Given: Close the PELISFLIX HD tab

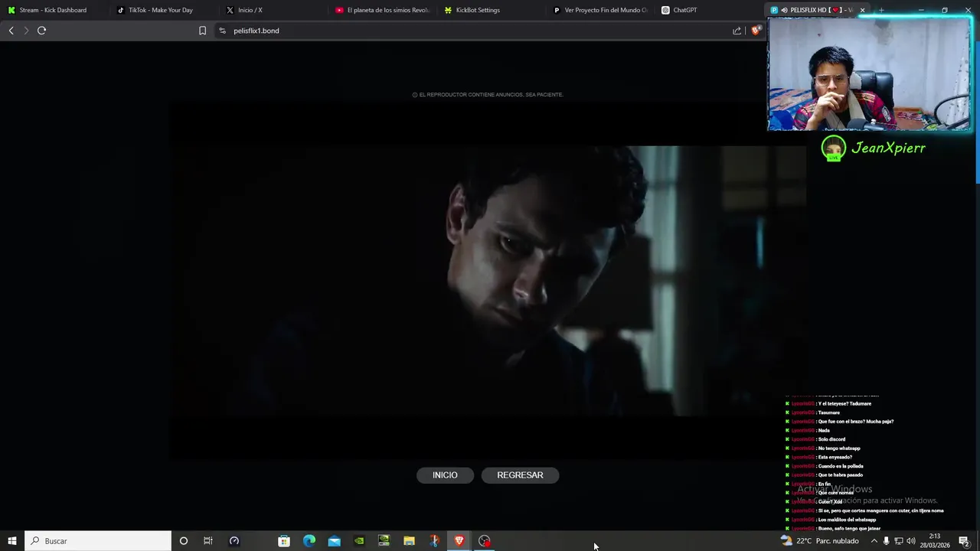Looking at the screenshot, I should point(862,10).
